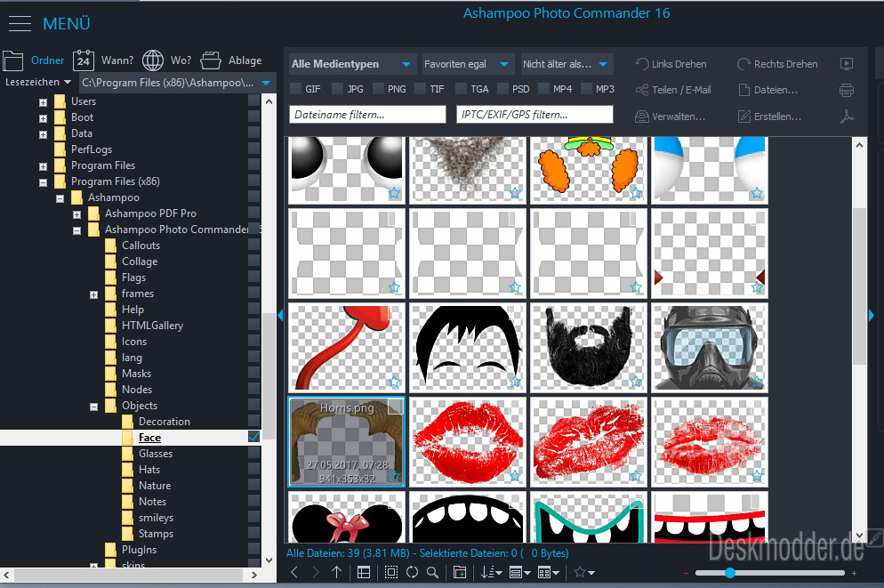Collapse the Objects folder node
The image size is (884, 588).
(x=93, y=407)
